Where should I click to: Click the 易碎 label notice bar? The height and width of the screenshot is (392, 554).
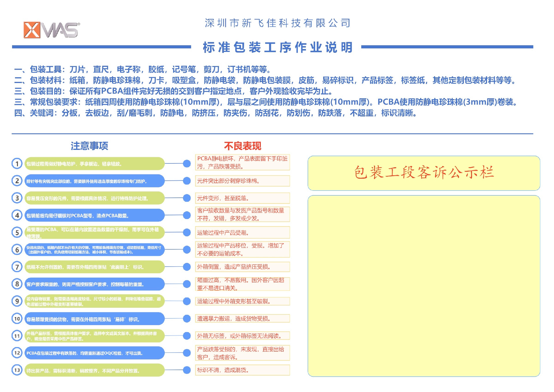[x=94, y=319]
